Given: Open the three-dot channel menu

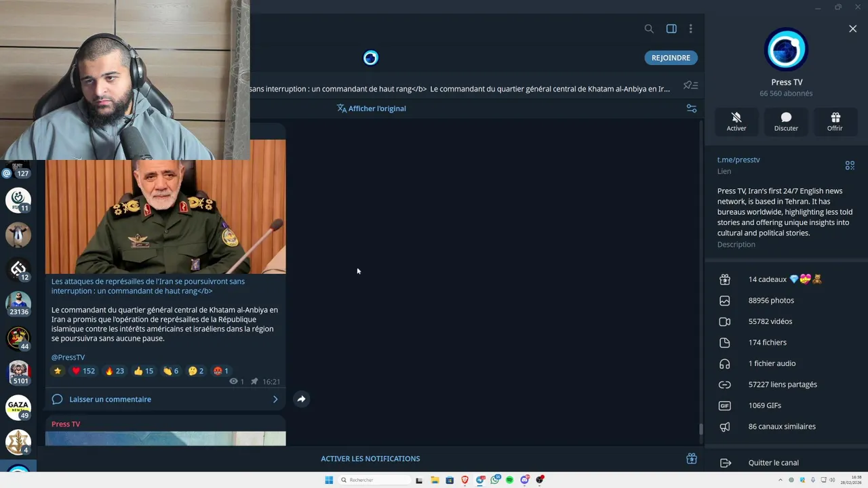Looking at the screenshot, I should coord(690,28).
